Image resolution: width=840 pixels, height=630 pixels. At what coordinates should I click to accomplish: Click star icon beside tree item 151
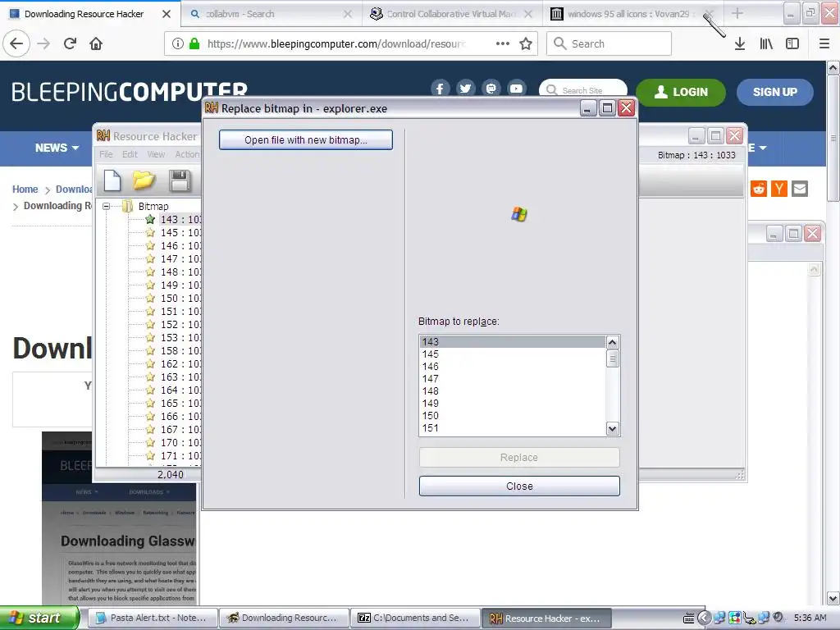(150, 311)
